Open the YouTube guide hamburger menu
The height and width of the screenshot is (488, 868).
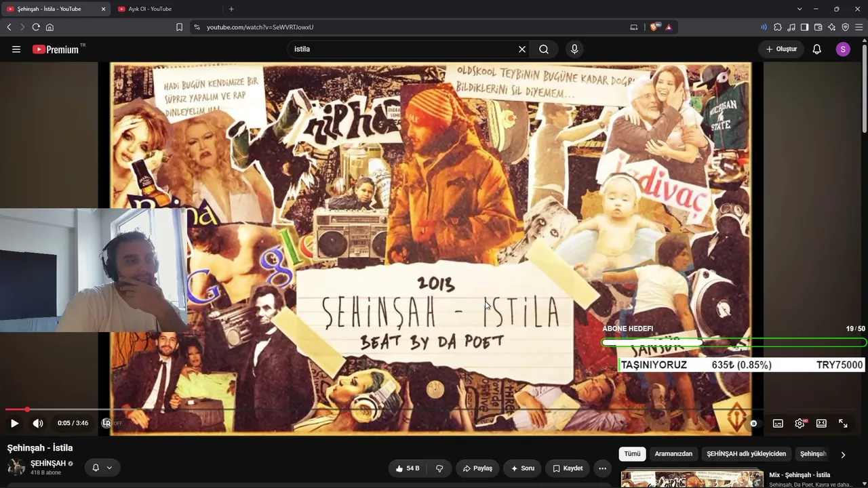(x=16, y=49)
